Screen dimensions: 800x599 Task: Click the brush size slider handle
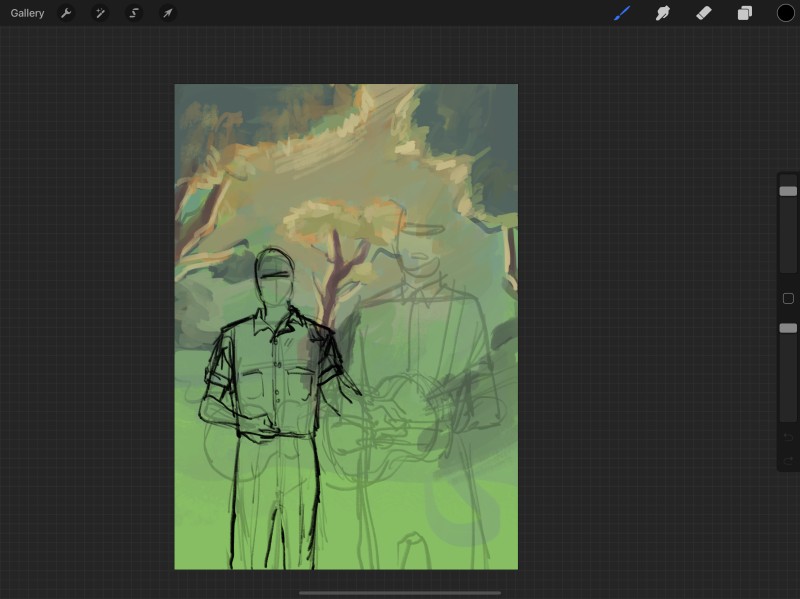[x=788, y=191]
